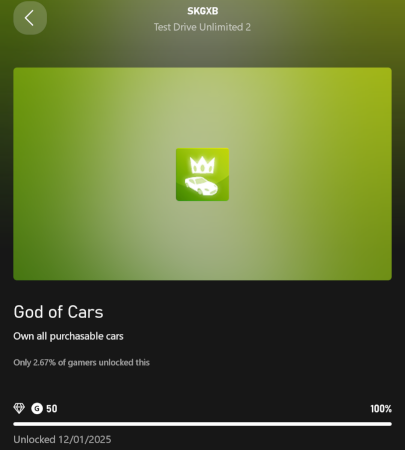
Task: Click the banner's top right corner area
Action: pos(375,84)
